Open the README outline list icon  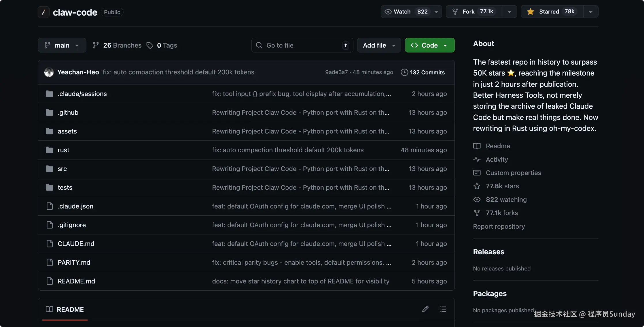443,309
